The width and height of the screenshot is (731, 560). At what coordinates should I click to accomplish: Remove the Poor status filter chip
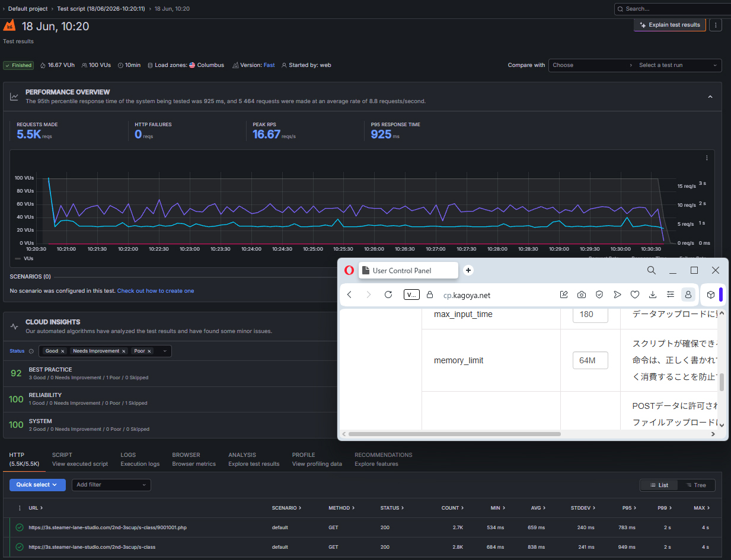coord(149,351)
